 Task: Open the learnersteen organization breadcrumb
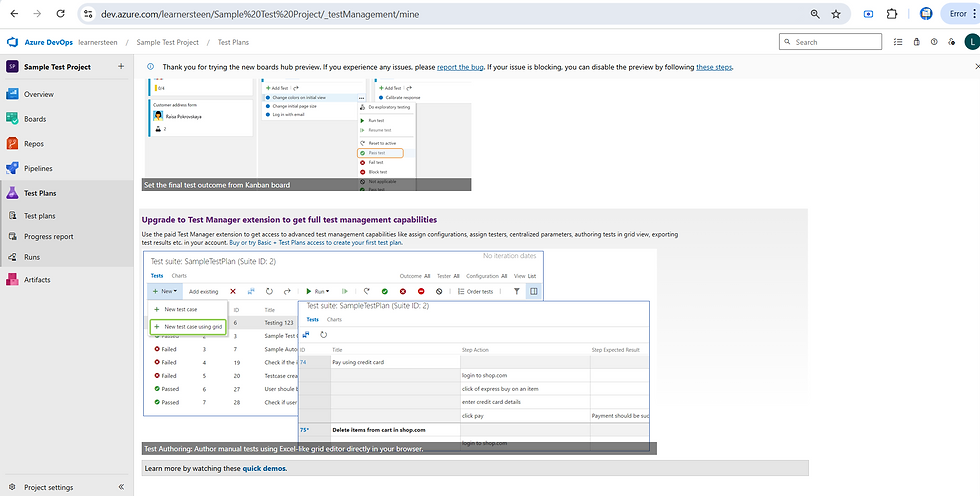click(98, 42)
